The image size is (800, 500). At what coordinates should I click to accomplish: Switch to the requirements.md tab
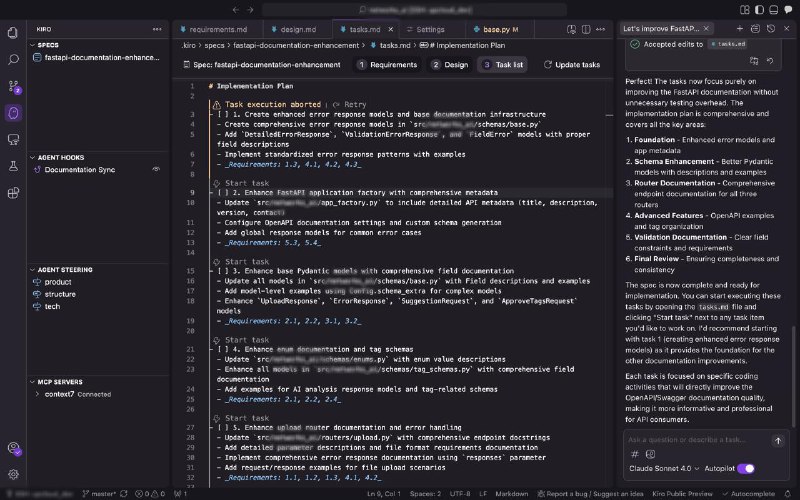click(x=218, y=30)
